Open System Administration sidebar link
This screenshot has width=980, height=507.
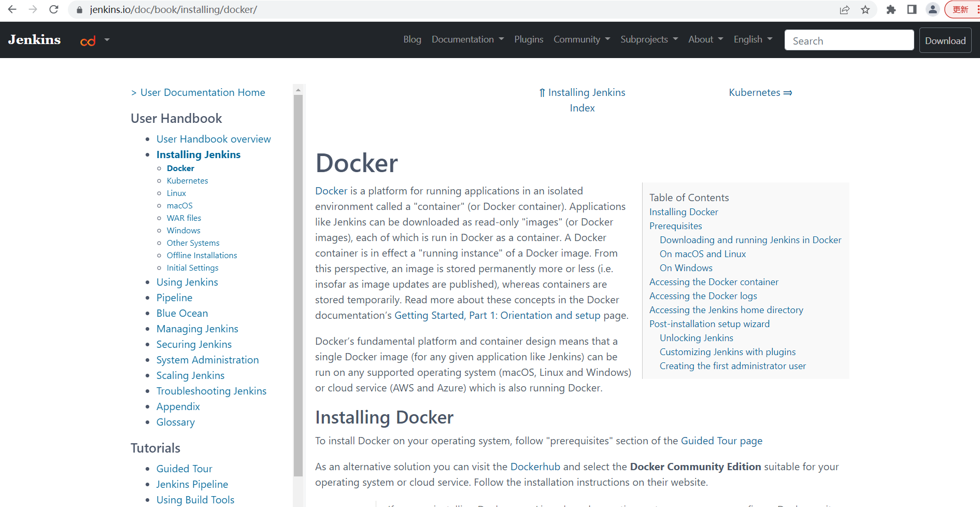(207, 360)
